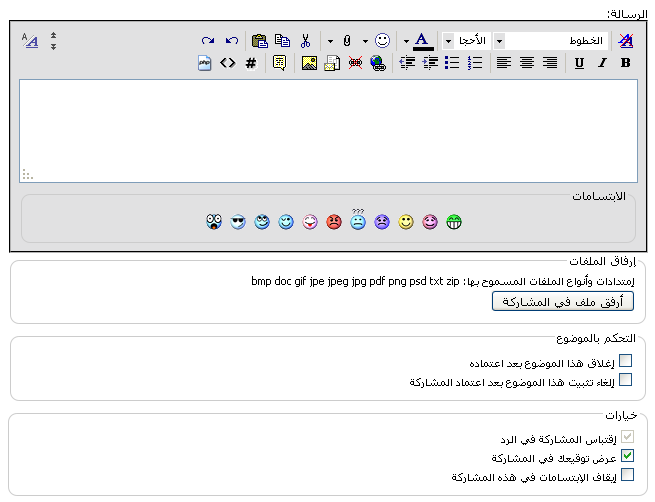Insert the blue rolling-eyes smiley
The height and width of the screenshot is (502, 655).
pos(262,222)
